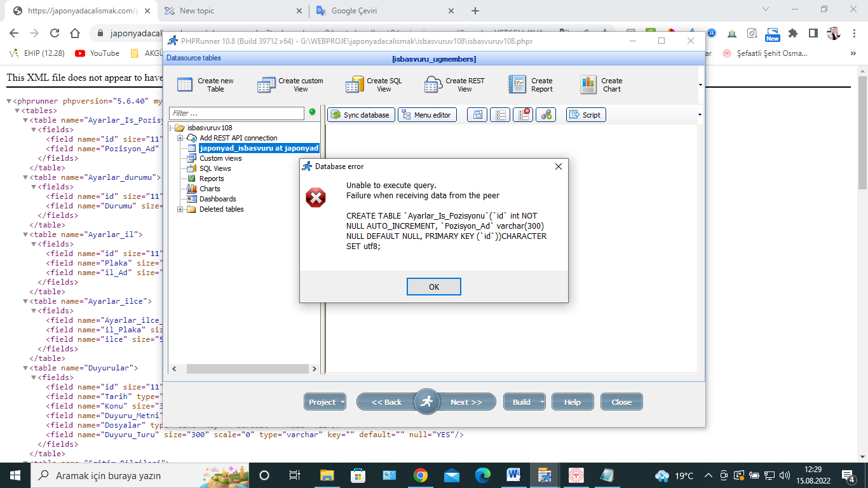Click the Sync database button

361,115
